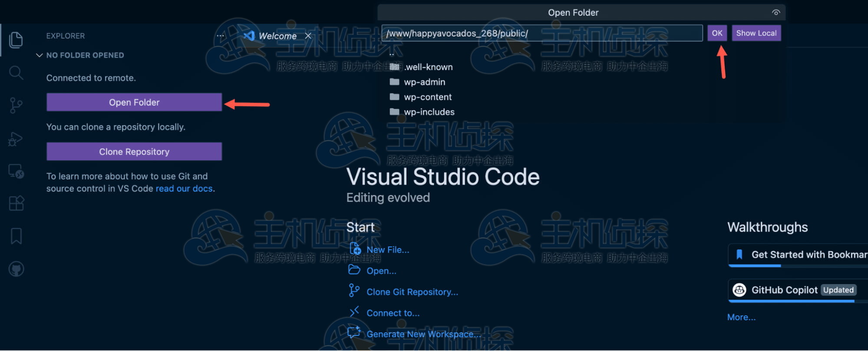Open the GitHub view icon

[x=16, y=269]
